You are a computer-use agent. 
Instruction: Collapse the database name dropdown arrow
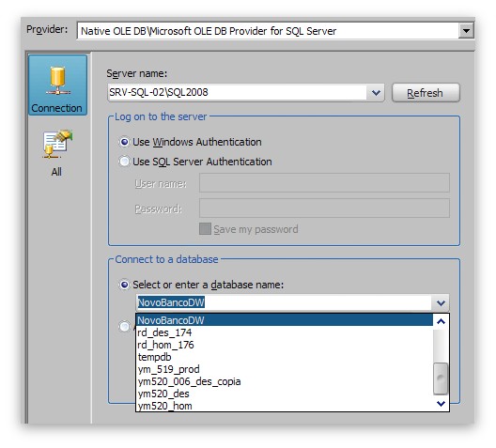(x=441, y=302)
